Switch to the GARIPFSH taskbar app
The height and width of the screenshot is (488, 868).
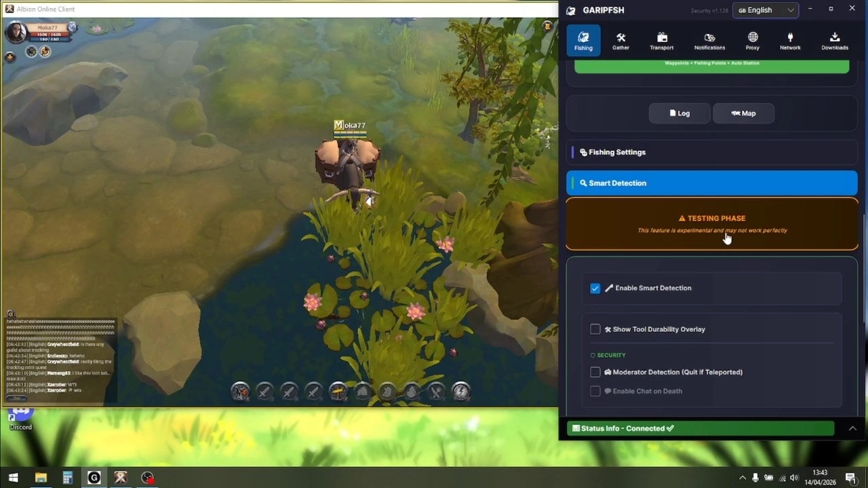[x=94, y=478]
